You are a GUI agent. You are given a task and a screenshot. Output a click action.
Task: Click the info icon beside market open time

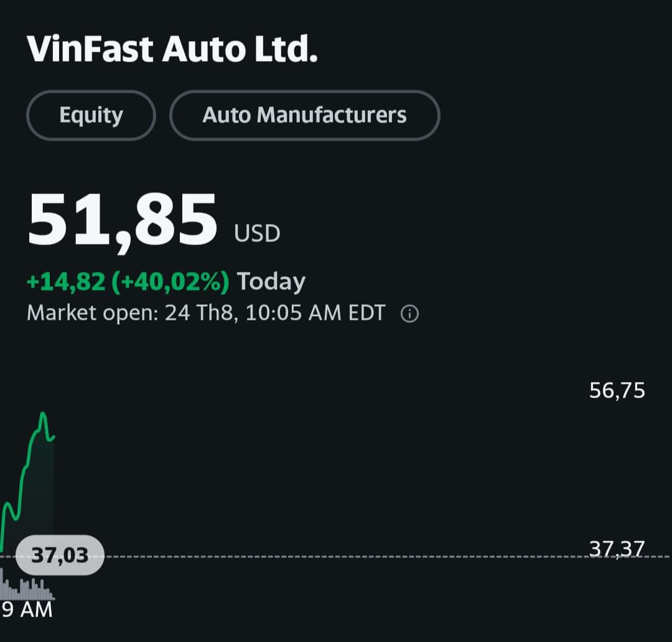coord(409,314)
